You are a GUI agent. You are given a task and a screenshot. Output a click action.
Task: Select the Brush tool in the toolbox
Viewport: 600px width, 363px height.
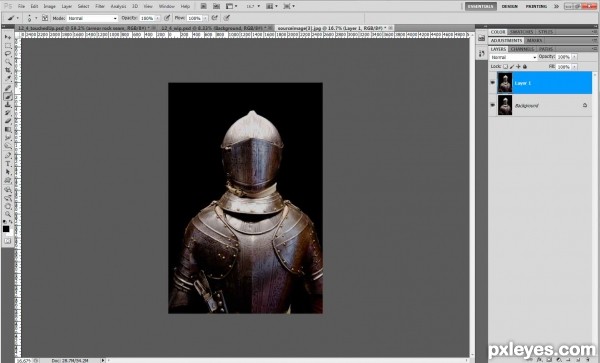tap(8, 97)
